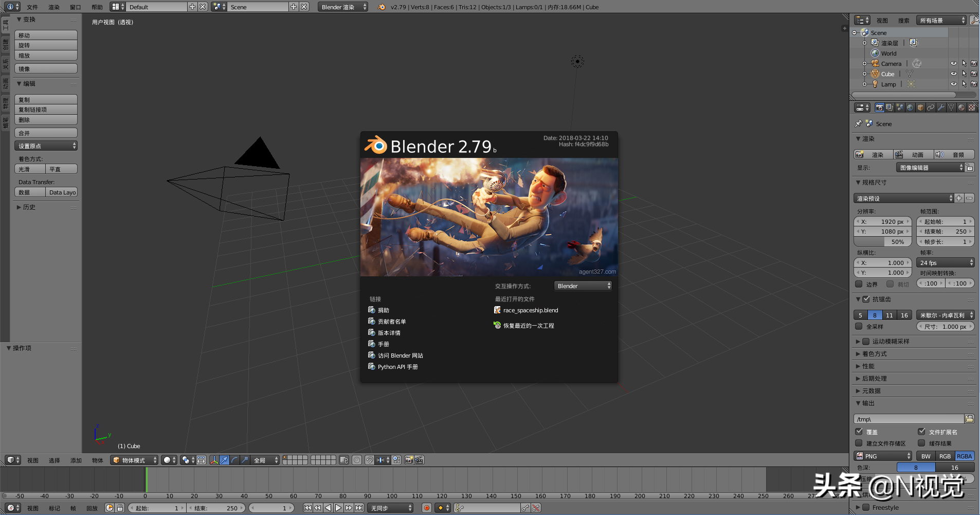
Task: Select the rotate manipulator arc icon
Action: [x=234, y=460]
